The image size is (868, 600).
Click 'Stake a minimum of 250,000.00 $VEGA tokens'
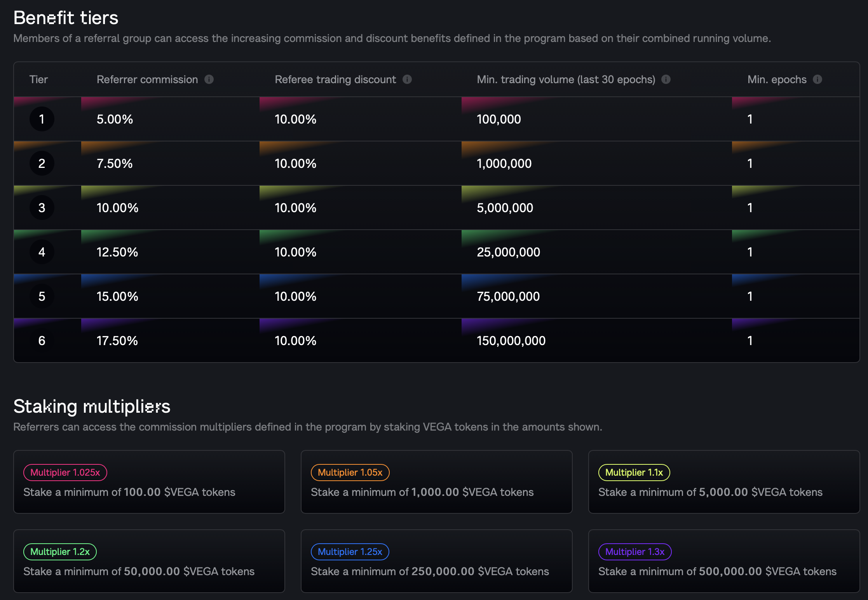430,571
